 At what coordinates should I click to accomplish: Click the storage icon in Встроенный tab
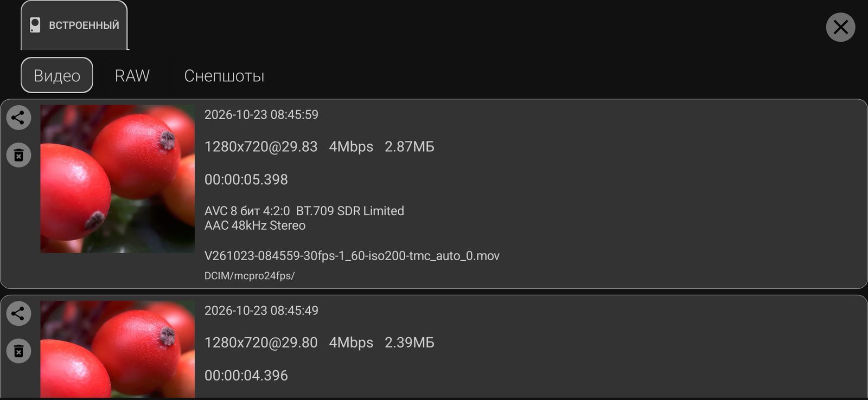[35, 25]
